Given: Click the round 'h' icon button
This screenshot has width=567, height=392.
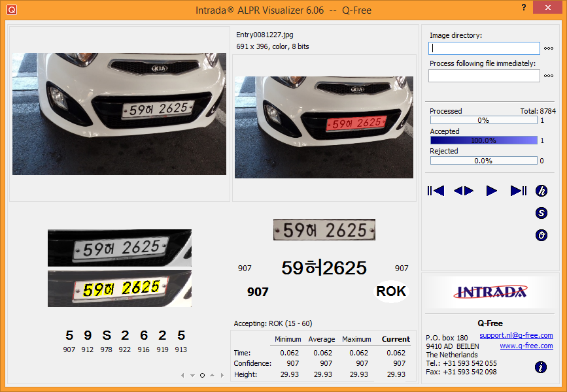Looking at the screenshot, I should pos(541,191).
